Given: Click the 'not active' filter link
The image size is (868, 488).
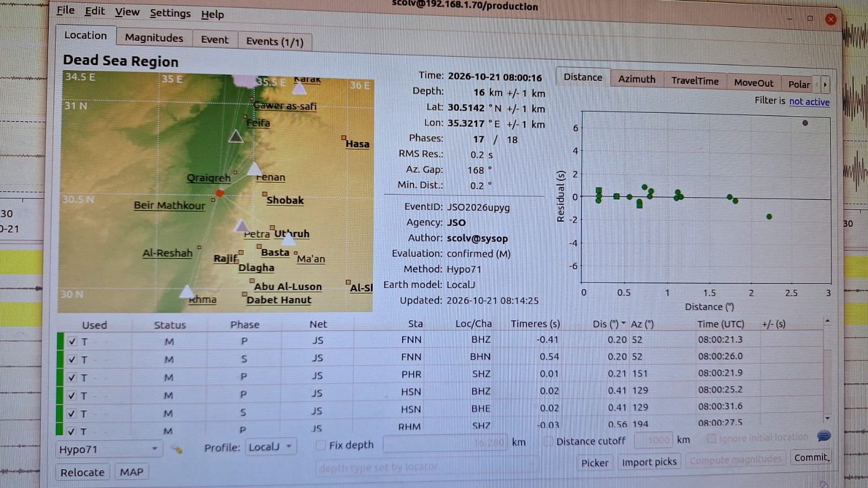Looking at the screenshot, I should click(x=809, y=102).
